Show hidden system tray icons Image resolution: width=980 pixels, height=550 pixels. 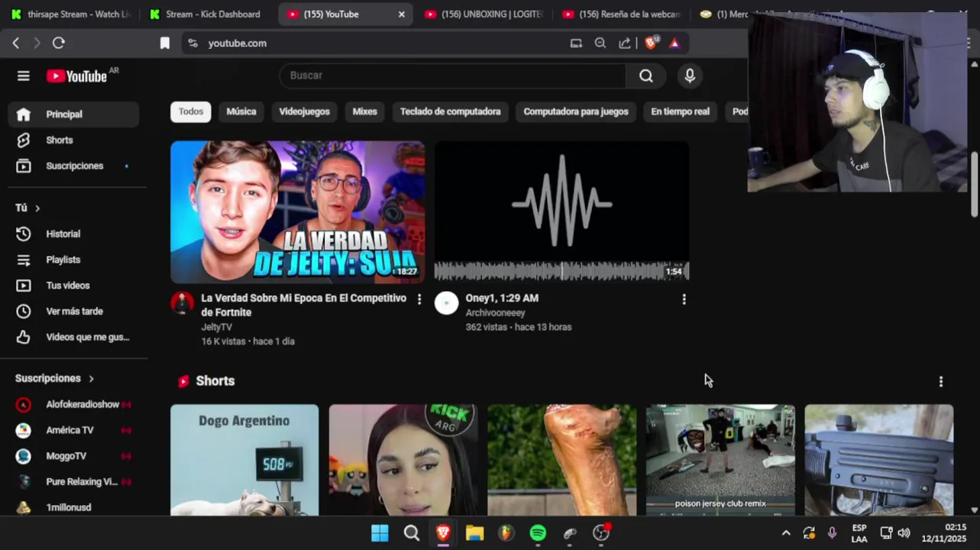click(x=785, y=533)
